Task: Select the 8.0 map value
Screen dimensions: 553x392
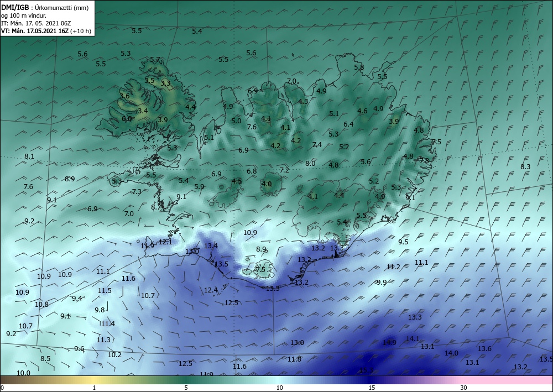Action: tap(310, 163)
